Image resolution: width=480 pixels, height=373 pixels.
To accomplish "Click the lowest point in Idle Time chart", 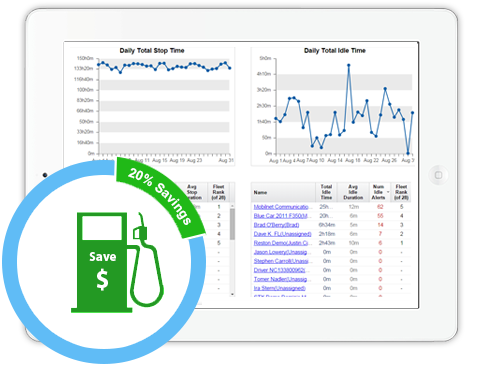I will (x=408, y=153).
